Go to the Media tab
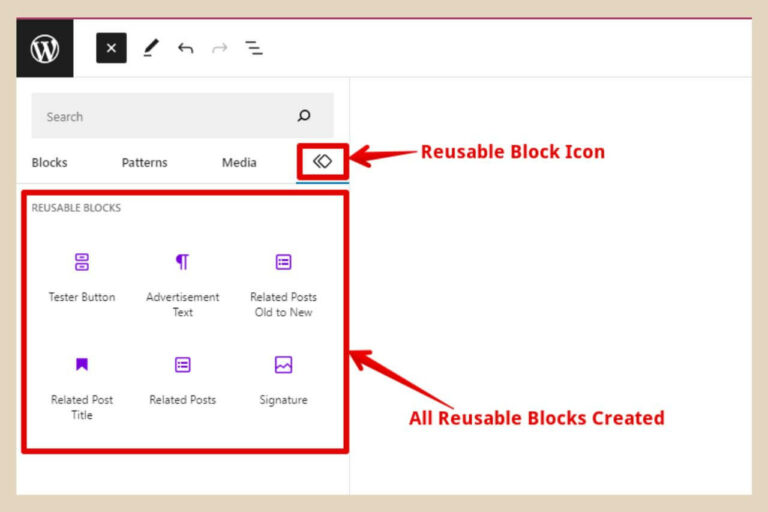 [239, 162]
